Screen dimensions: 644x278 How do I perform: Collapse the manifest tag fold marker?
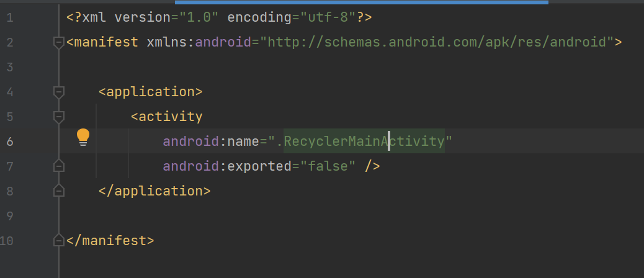(59, 42)
